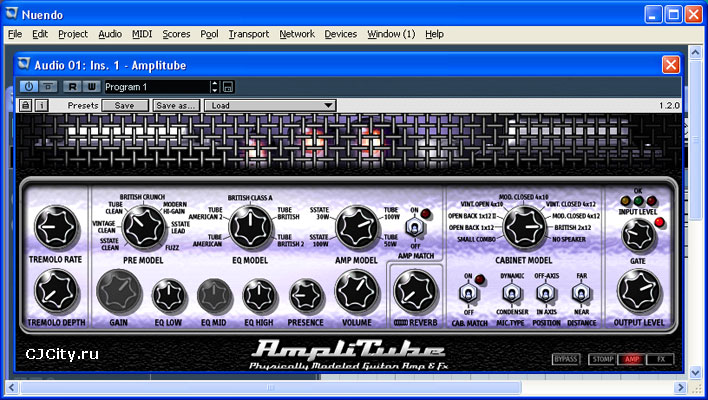
Task: Click the 'British Crunch' pre model label
Action: click(x=142, y=197)
